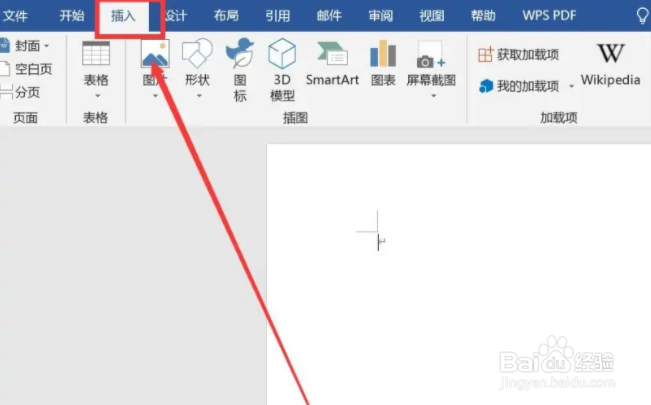Click the 屏幕截图 screenshot camera icon
Viewport: 651px width, 405px height.
point(431,55)
